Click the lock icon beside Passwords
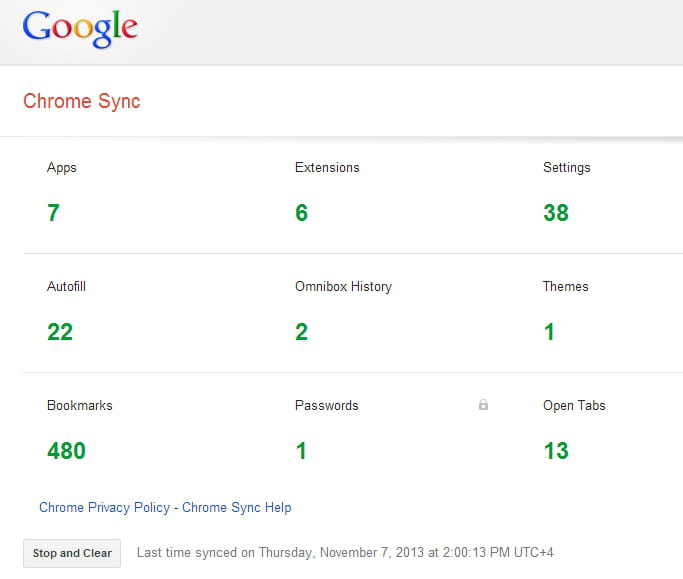Screen dimensions: 683x579 coord(483,405)
